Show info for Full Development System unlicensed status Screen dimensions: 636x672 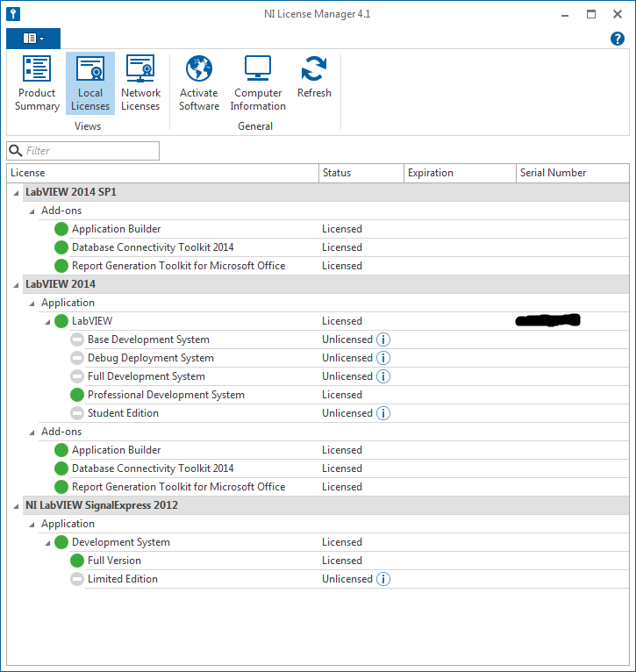(x=383, y=376)
